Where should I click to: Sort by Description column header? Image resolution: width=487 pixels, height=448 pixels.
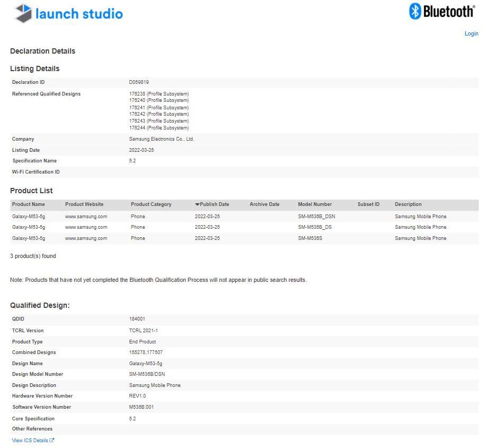[x=408, y=204]
